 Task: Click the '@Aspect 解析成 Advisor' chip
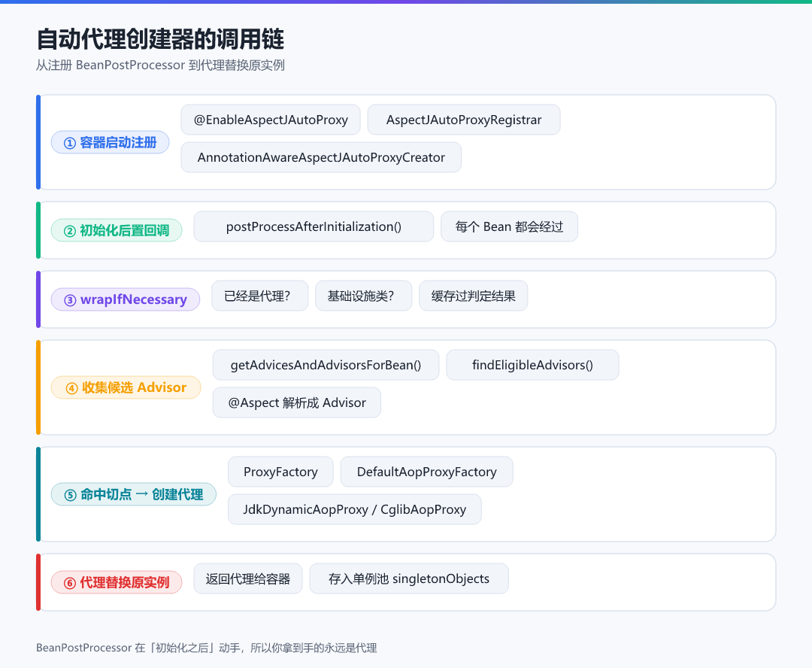(x=297, y=402)
